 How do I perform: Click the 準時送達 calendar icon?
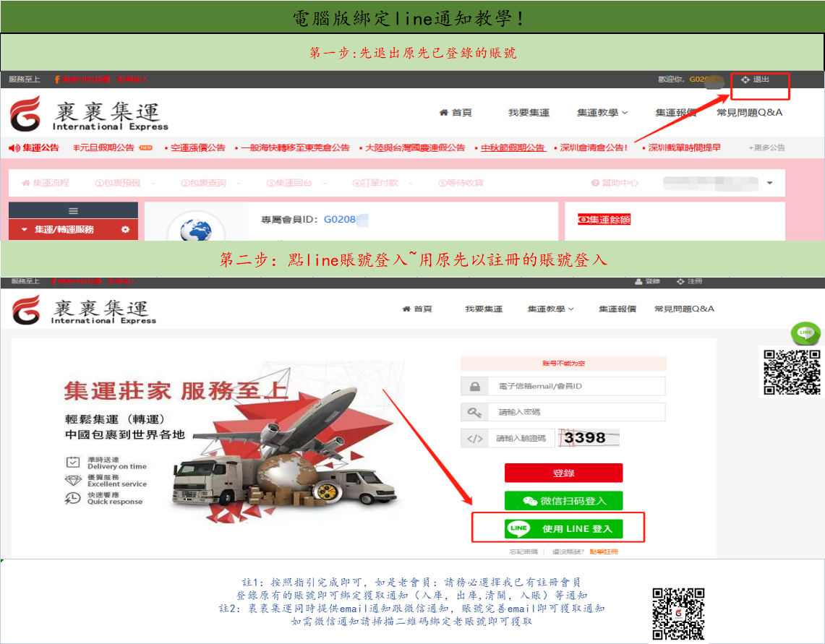(x=72, y=463)
